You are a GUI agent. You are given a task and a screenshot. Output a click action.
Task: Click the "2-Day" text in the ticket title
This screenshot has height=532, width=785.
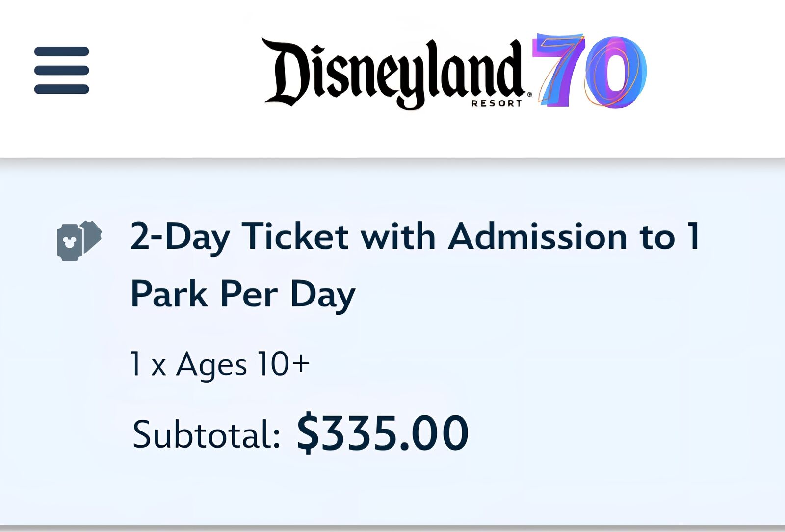pos(180,238)
